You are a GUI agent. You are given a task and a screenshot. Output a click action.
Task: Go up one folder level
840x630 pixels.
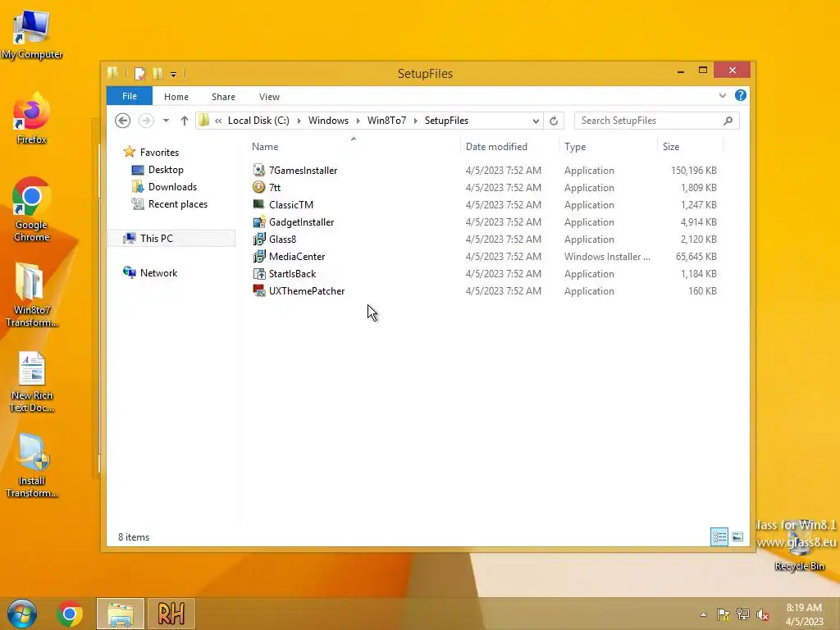185,121
